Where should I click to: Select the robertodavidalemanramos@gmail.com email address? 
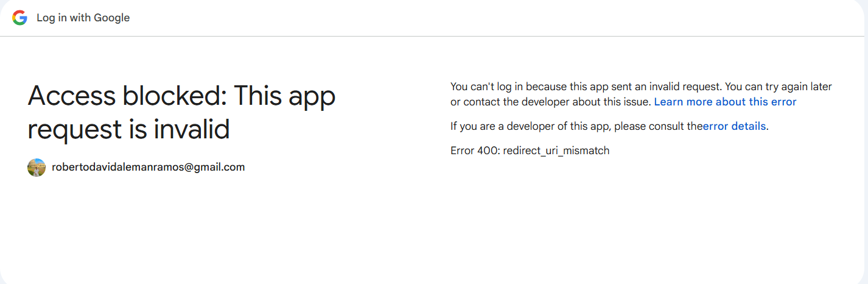148,167
